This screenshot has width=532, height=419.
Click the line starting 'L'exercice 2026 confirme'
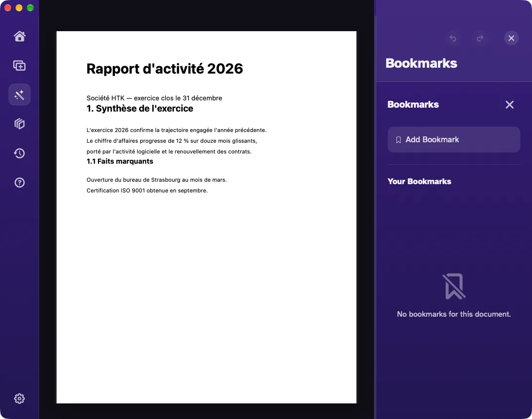pyautogui.click(x=177, y=130)
